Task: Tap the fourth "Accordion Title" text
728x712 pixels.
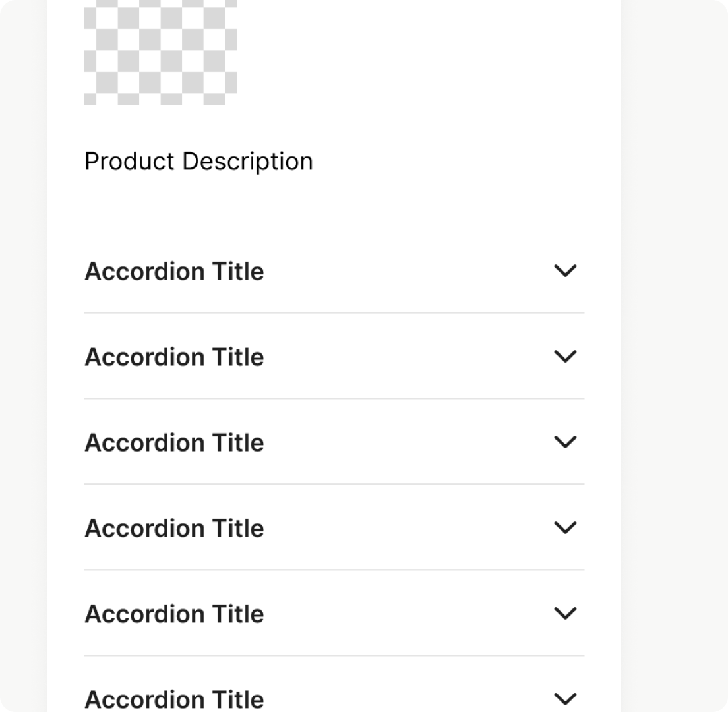Action: pyautogui.click(x=174, y=529)
